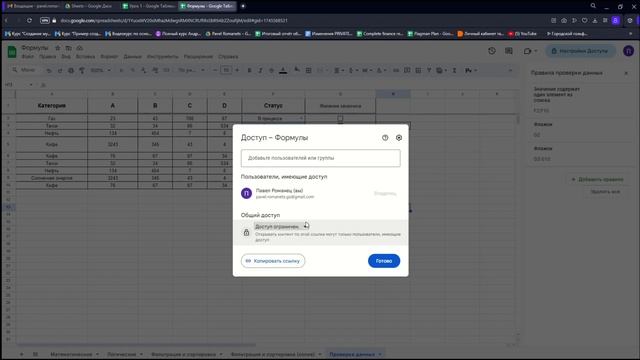Click the Google Sheets home logo
Screen dimensions: 640x360
pyautogui.click(x=12, y=52)
